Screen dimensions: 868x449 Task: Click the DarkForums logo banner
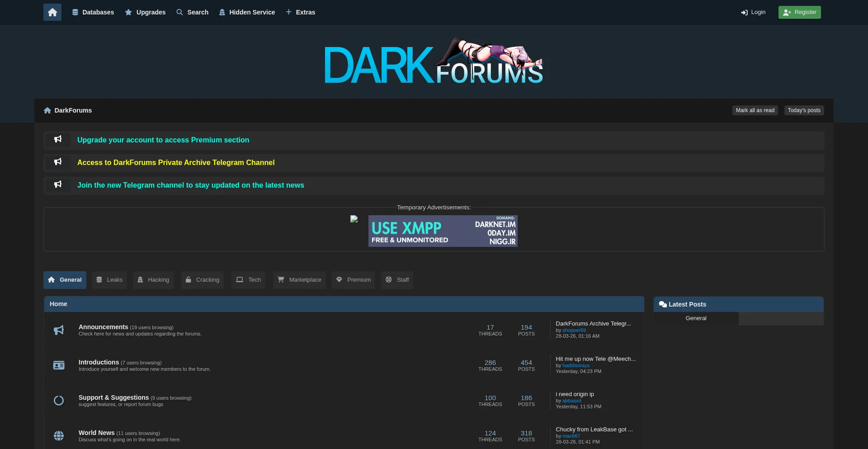tap(434, 61)
